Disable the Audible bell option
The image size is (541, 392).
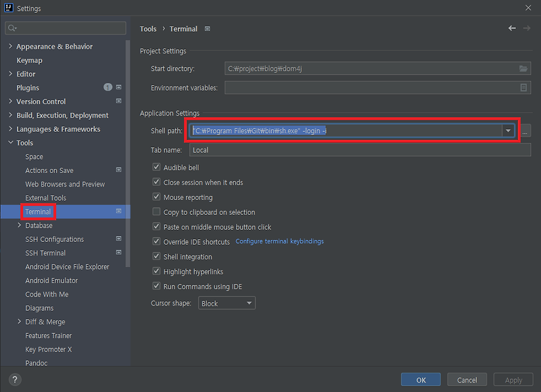point(156,167)
